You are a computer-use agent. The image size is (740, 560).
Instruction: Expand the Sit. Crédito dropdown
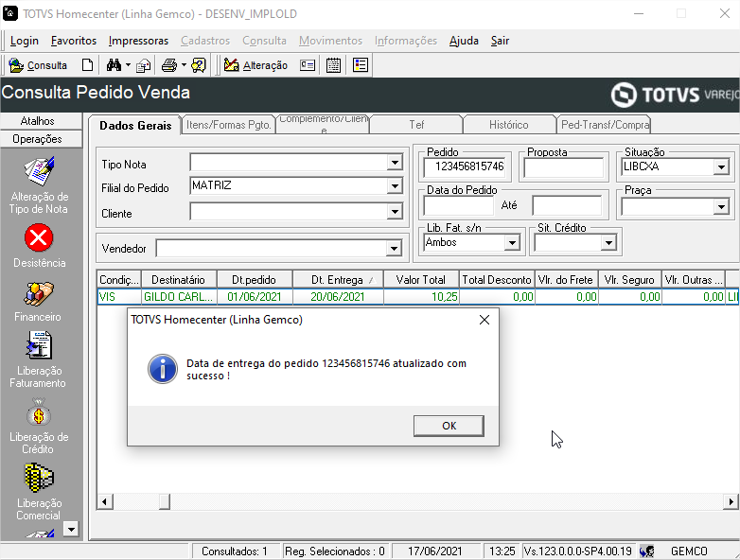608,242
